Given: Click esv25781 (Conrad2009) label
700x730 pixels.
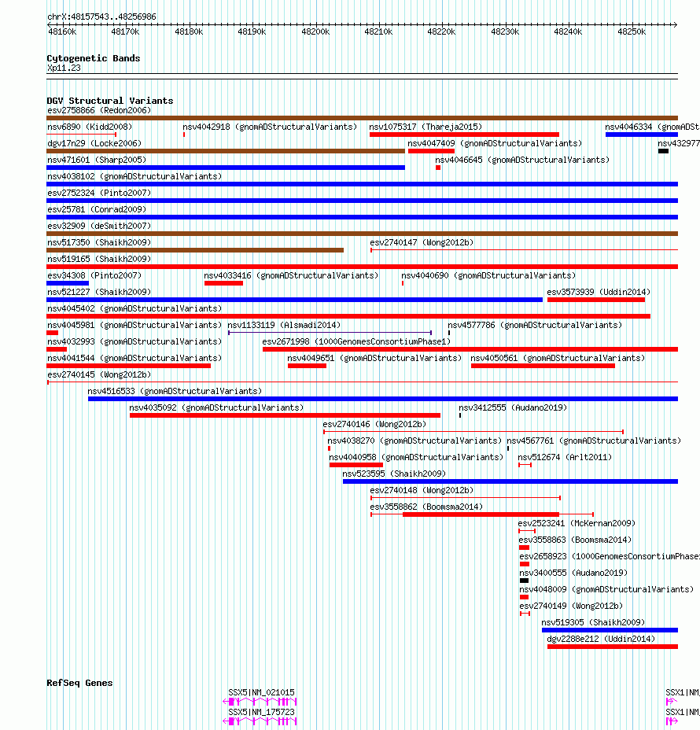Looking at the screenshot, I should tap(97, 209).
